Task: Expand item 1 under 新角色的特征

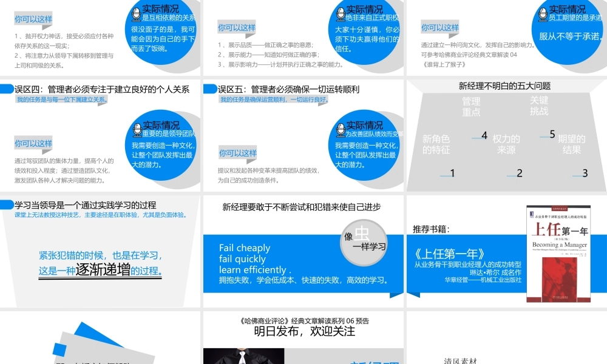Action: pos(452,174)
